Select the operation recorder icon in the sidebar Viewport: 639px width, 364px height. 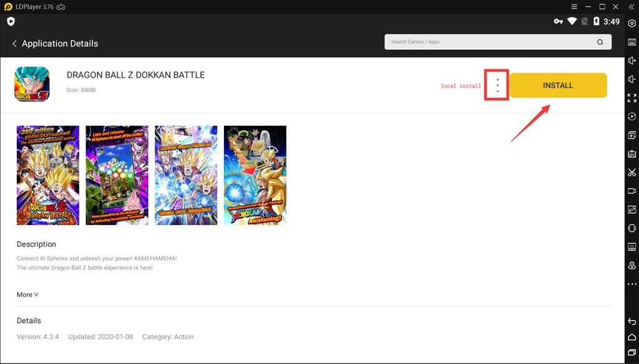pos(632,116)
